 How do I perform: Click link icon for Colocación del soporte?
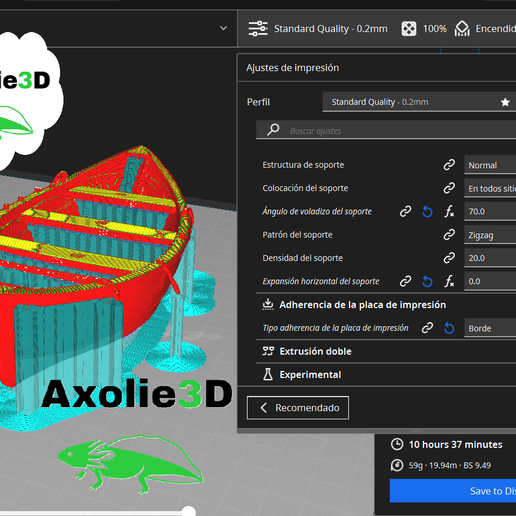click(449, 188)
